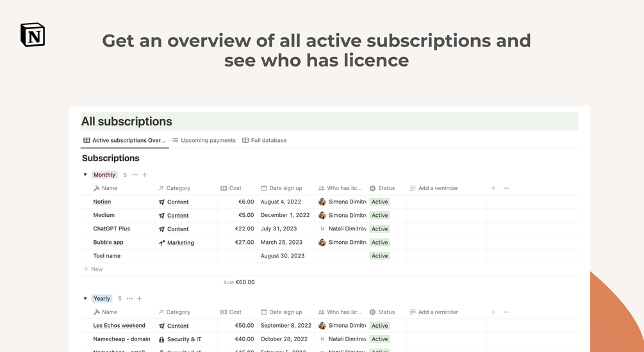The width and height of the screenshot is (644, 352).
Task: Click the Monthly group color tag
Action: coord(104,175)
